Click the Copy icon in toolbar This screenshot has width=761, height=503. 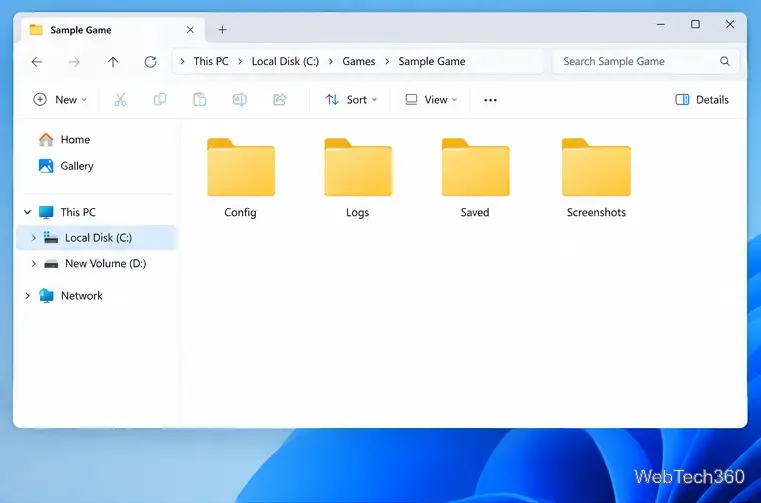[x=160, y=100]
